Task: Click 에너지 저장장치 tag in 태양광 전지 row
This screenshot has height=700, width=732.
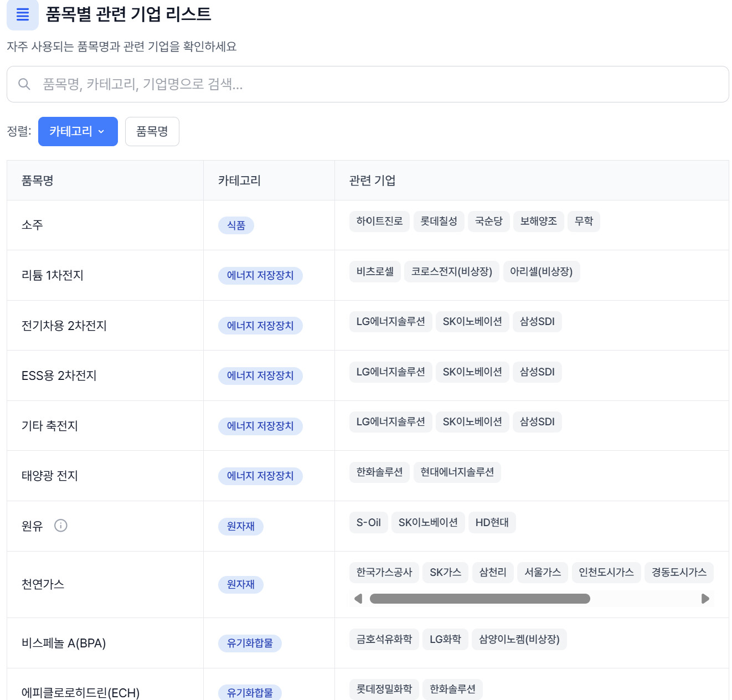Action: 260,476
